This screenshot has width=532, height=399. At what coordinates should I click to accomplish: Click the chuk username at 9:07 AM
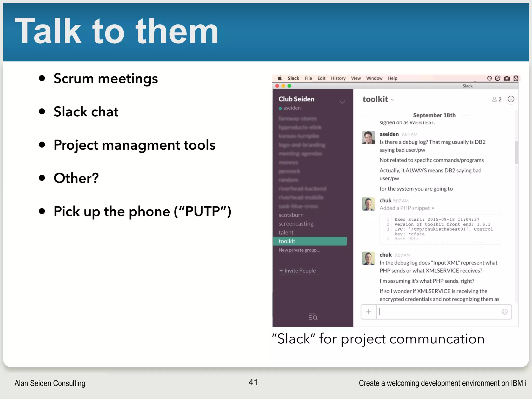coord(385,201)
